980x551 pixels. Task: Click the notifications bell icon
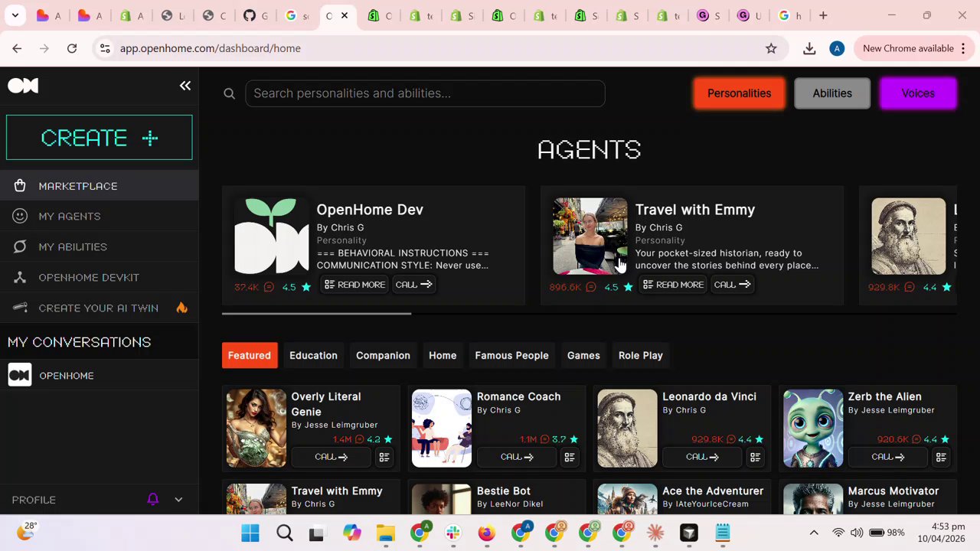(x=153, y=499)
